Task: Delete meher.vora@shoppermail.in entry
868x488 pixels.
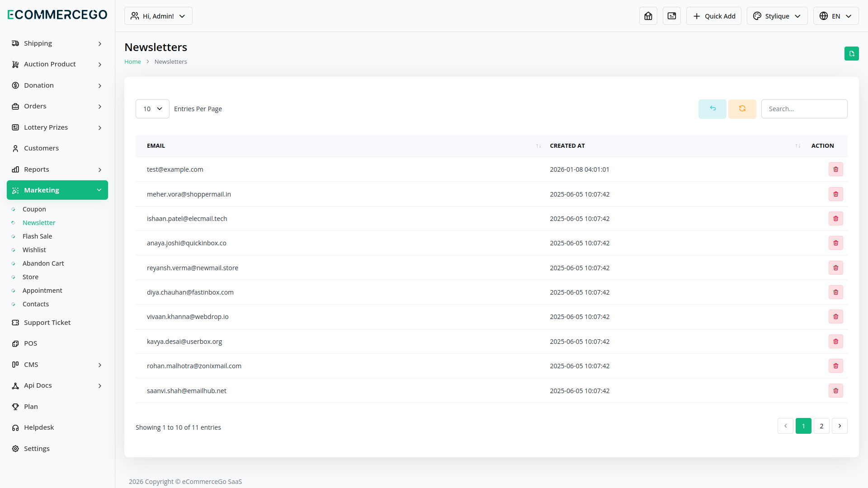Action: pyautogui.click(x=835, y=194)
